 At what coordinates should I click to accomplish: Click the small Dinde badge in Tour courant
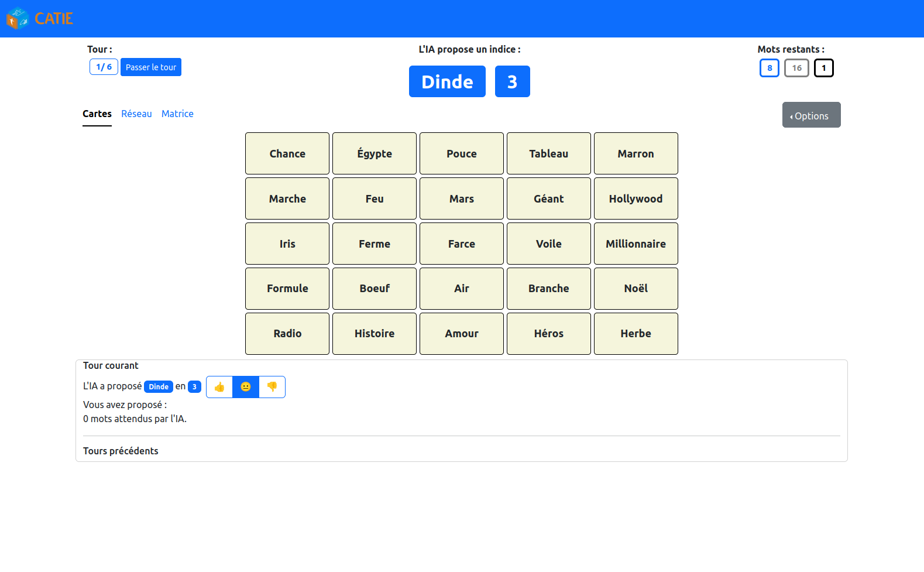point(159,386)
